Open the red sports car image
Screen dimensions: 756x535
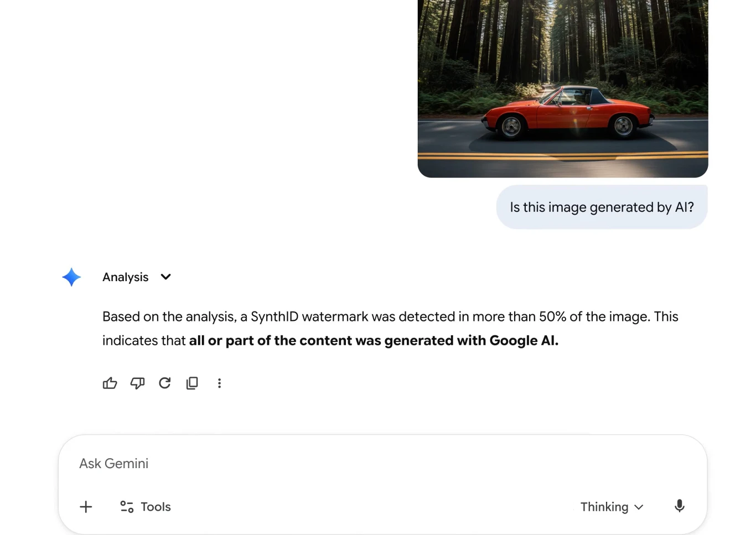[562, 89]
